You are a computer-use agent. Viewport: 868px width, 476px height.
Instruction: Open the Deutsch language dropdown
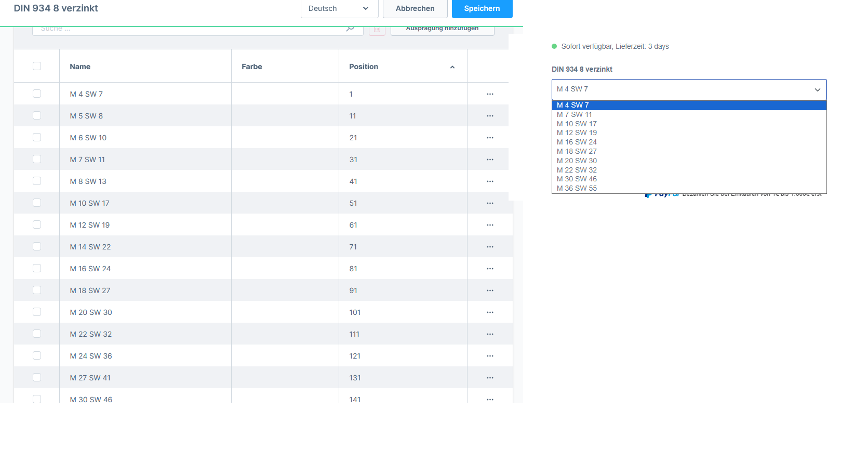tap(340, 8)
